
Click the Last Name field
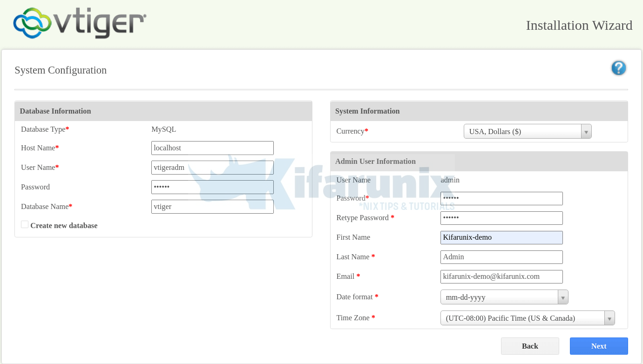(501, 256)
